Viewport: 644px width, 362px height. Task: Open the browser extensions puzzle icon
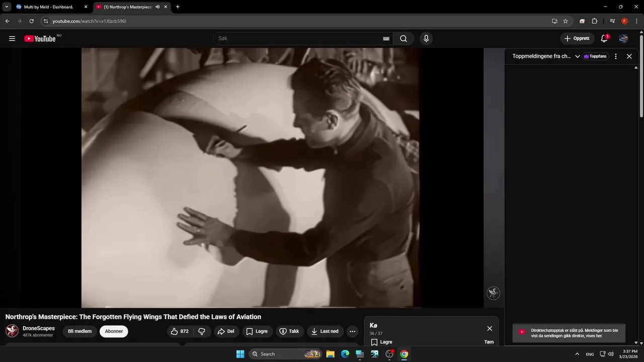594,21
